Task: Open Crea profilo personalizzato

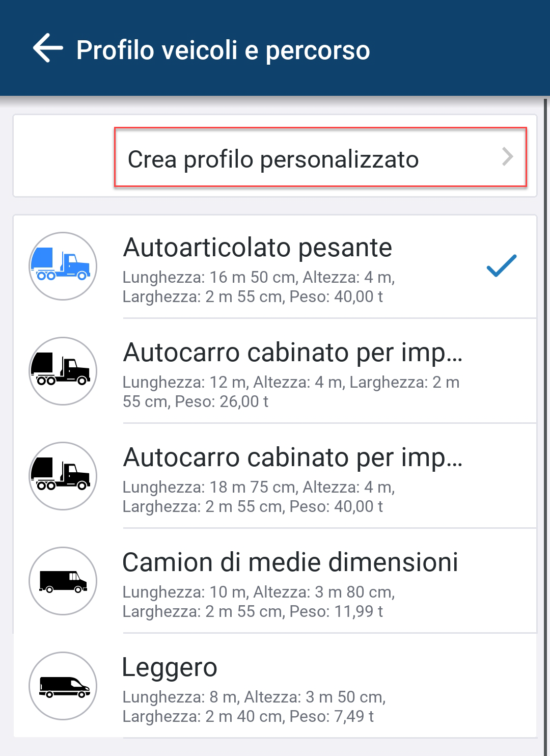Action: tap(273, 159)
